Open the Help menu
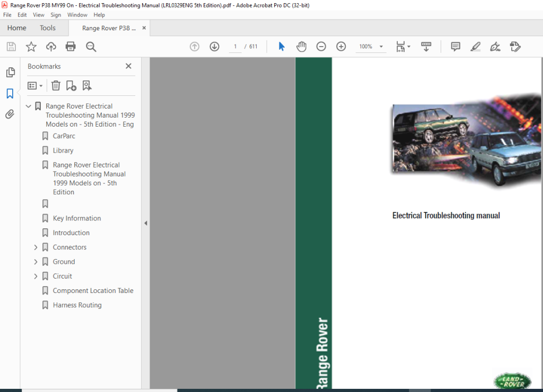543x392 pixels. pos(99,15)
